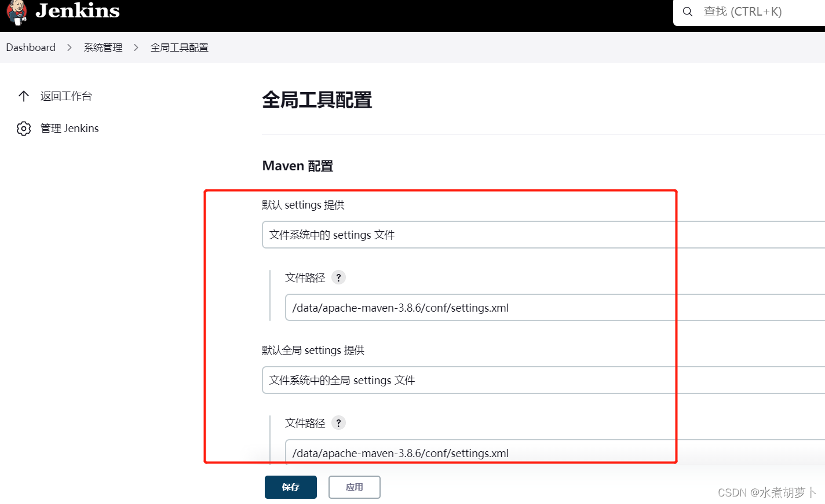The height and width of the screenshot is (504, 825).
Task: Click the breadcrumb chevron after Dashboard
Action: 70,47
